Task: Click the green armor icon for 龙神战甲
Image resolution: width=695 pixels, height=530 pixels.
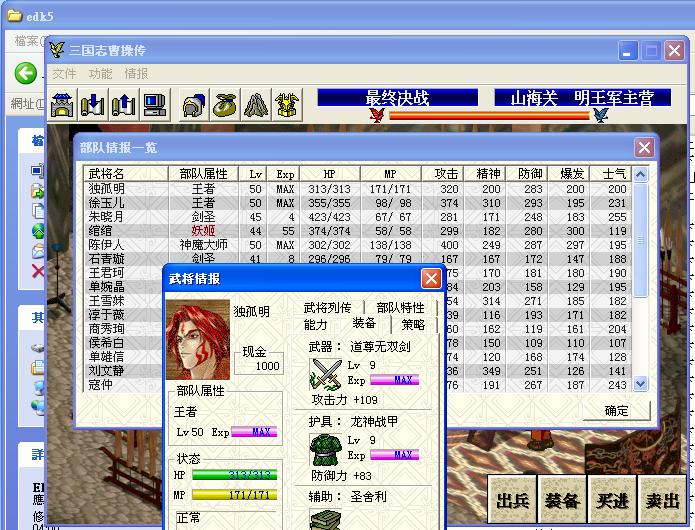Action: click(326, 448)
